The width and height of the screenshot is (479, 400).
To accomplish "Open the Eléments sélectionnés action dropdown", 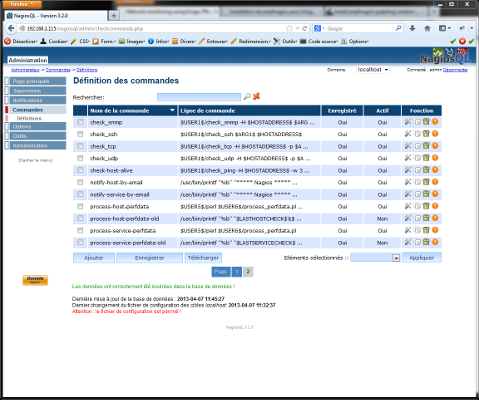I will 375,258.
